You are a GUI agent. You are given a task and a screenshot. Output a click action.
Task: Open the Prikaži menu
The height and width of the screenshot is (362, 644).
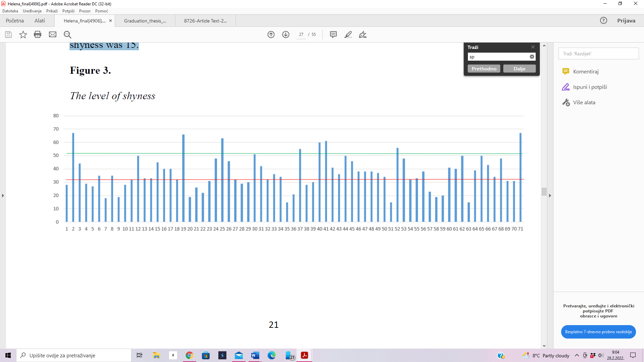[x=52, y=11]
